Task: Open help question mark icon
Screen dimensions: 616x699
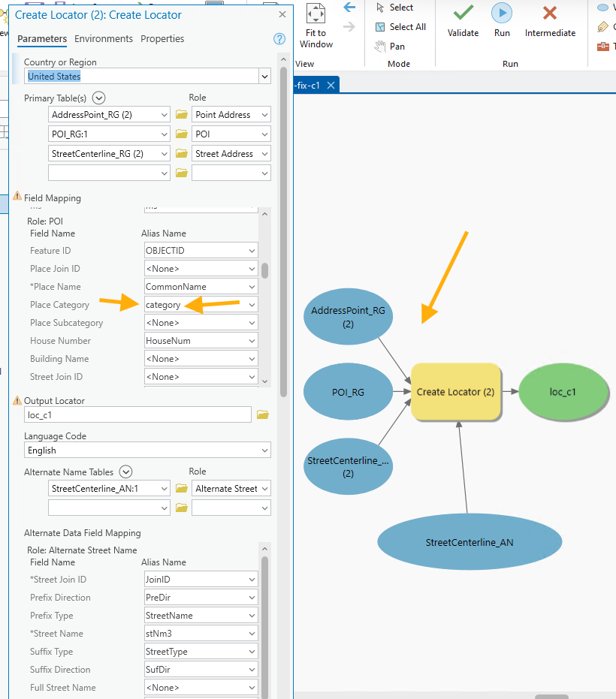Action: click(x=279, y=39)
